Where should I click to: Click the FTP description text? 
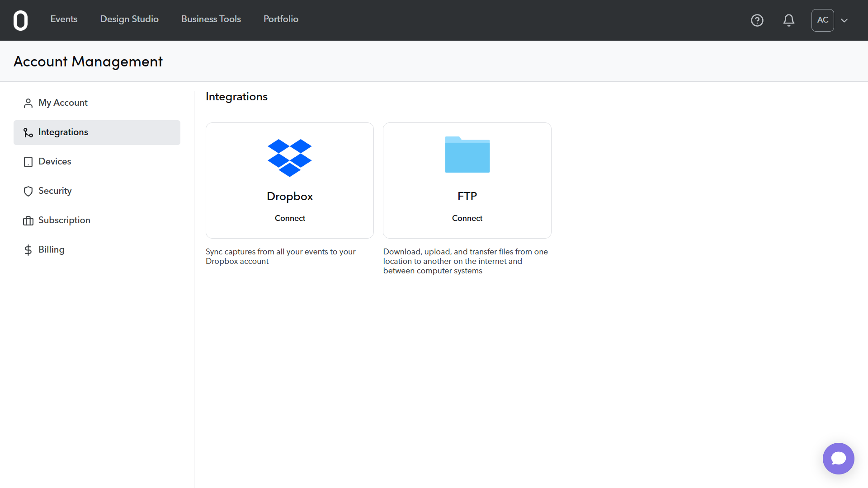pyautogui.click(x=466, y=261)
